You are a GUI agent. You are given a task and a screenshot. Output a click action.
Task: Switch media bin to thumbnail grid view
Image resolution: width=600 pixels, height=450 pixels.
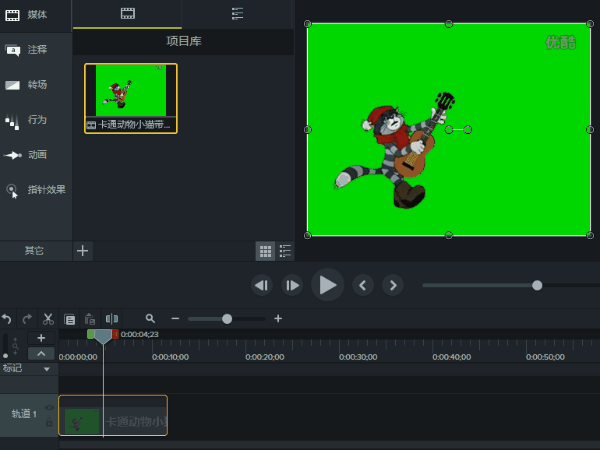click(265, 251)
